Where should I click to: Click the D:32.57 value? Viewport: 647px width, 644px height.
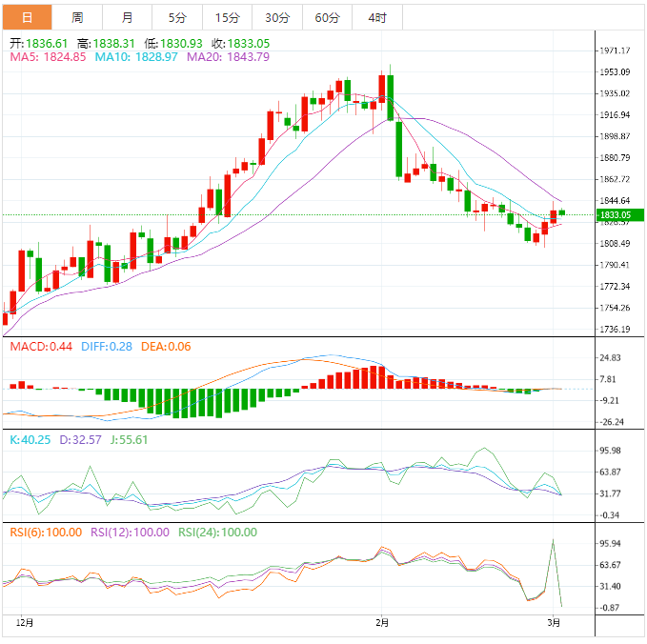[x=80, y=439]
